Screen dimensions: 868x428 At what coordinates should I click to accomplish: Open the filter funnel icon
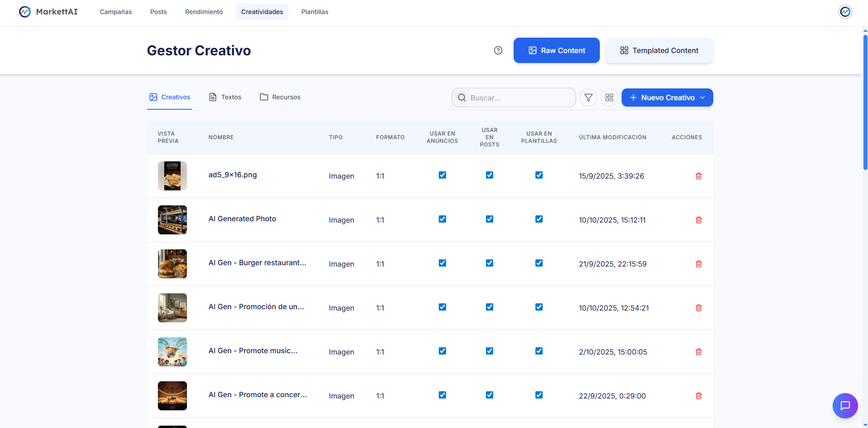(x=588, y=97)
